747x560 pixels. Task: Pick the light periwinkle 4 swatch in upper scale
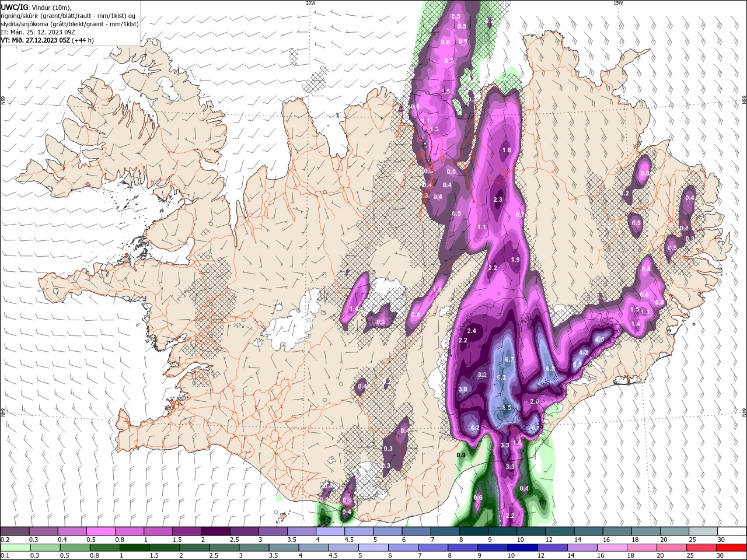[330, 531]
